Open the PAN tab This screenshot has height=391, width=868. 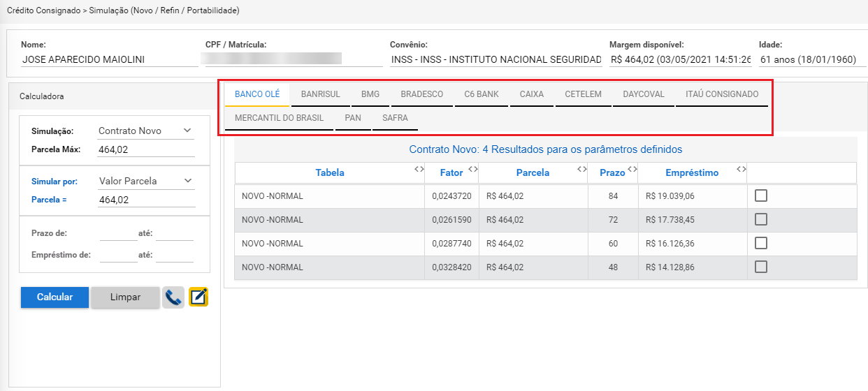point(353,118)
